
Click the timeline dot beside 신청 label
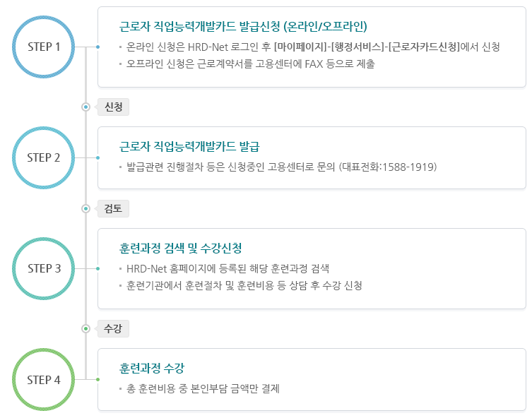[x=85, y=107]
